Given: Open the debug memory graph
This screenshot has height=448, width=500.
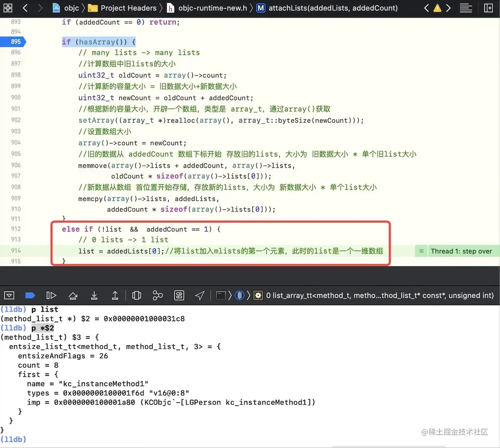Looking at the screenshot, I should point(157,296).
